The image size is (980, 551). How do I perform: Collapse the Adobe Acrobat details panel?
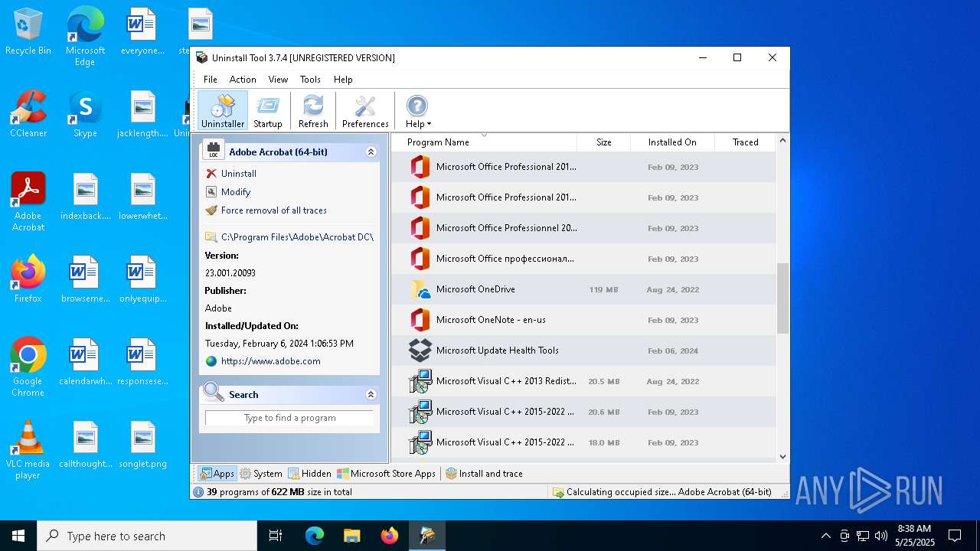click(371, 152)
